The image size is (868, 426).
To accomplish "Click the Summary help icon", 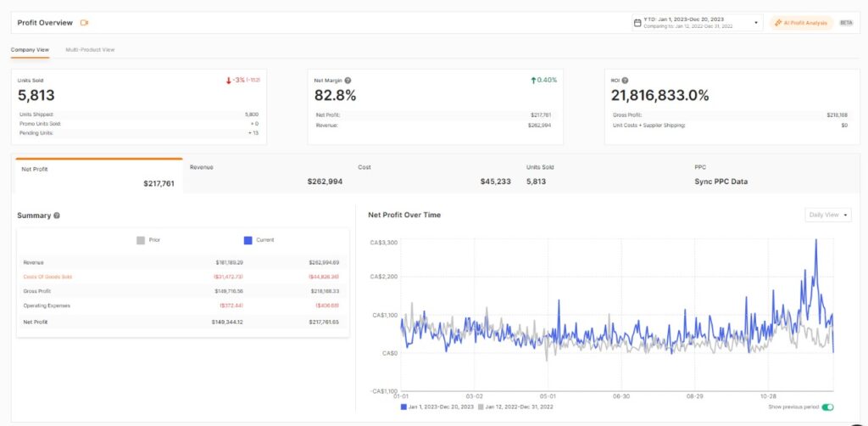I will [57, 216].
